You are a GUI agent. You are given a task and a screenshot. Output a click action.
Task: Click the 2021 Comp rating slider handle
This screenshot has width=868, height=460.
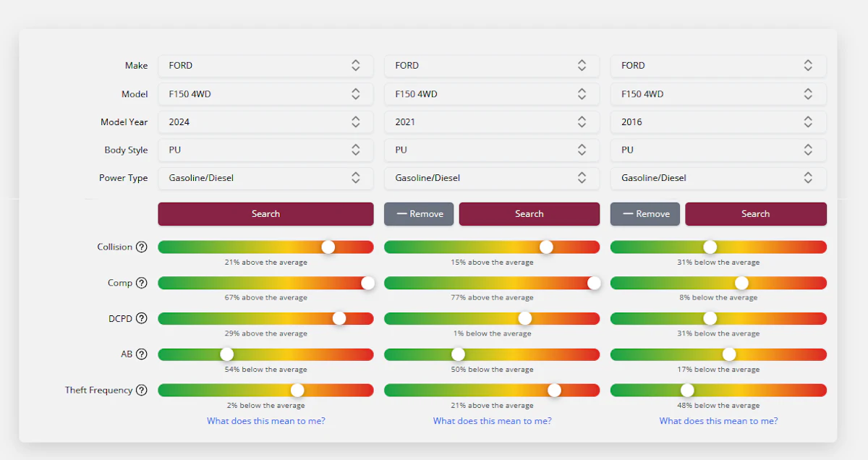(594, 283)
